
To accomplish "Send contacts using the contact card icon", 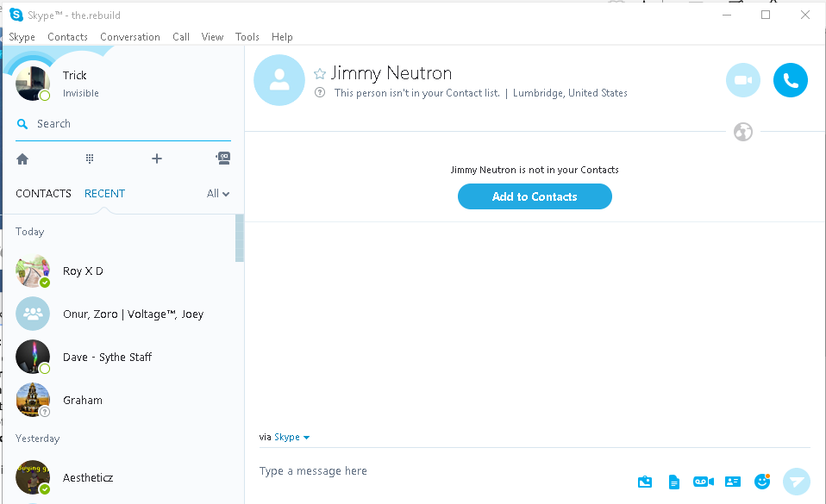I will tap(733, 482).
